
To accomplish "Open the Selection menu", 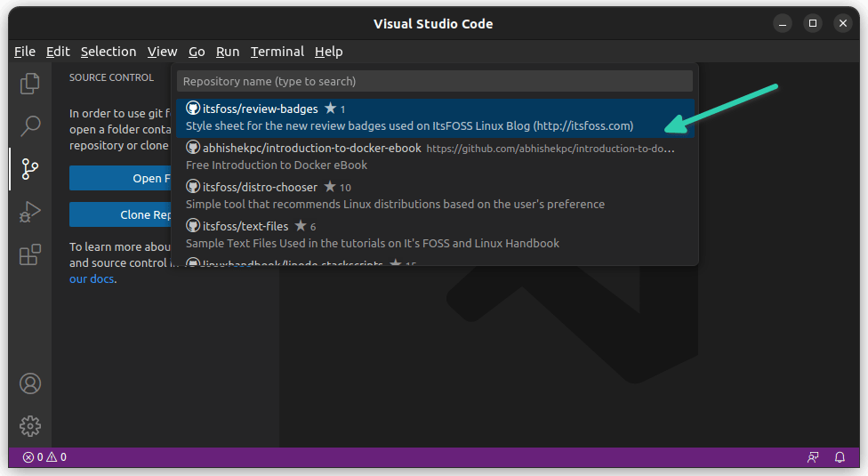I will [108, 52].
